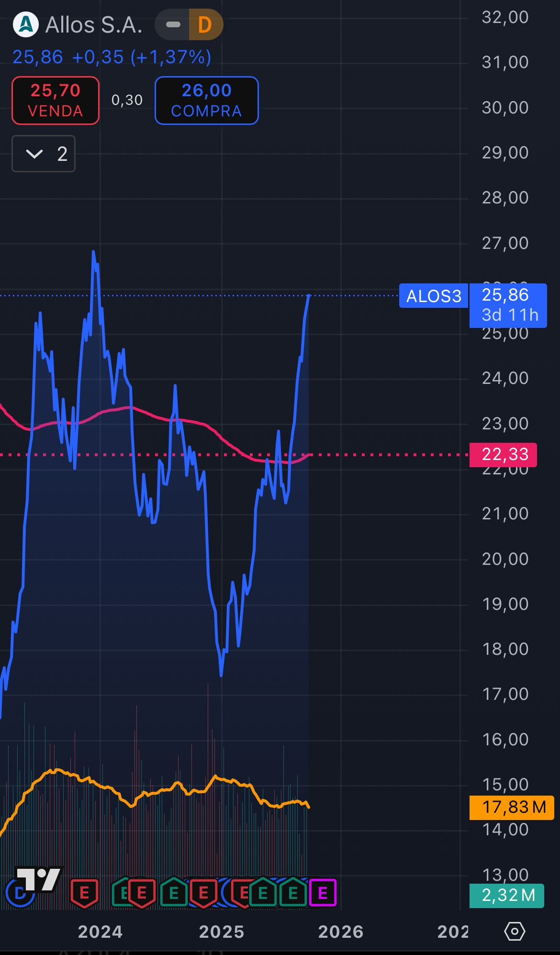Click the pink 22,33 moving average label
The width and height of the screenshot is (560, 955).
tap(503, 455)
